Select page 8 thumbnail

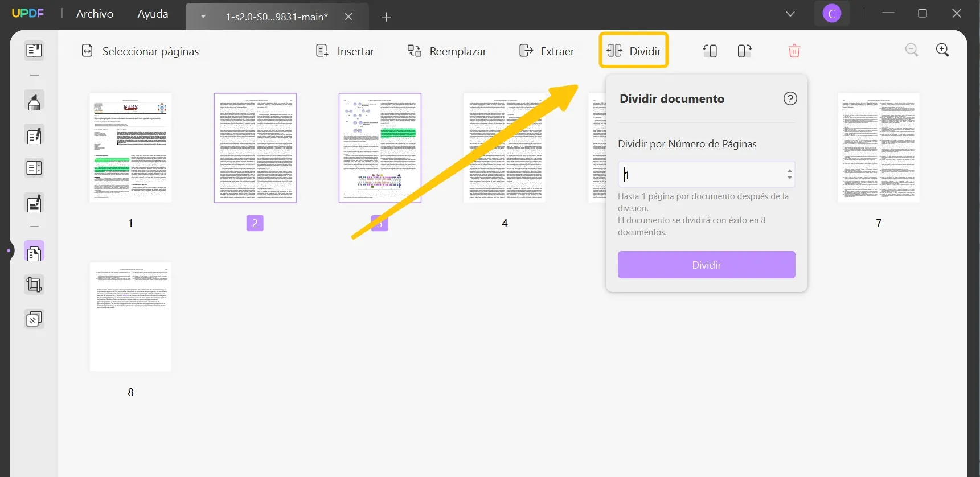pyautogui.click(x=130, y=317)
